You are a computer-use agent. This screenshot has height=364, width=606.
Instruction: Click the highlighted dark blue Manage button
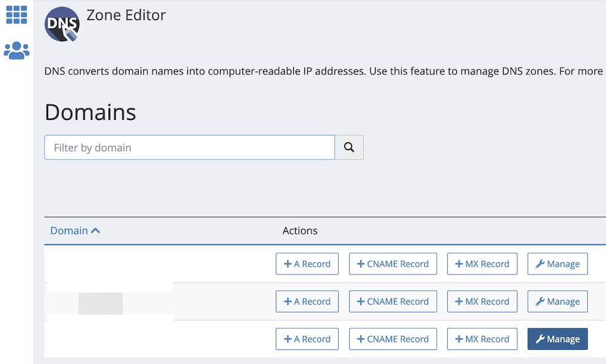(x=558, y=339)
